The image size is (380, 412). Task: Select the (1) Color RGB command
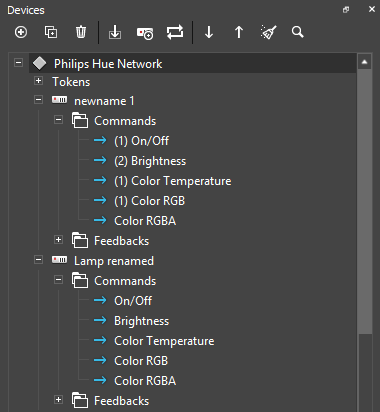coord(149,201)
